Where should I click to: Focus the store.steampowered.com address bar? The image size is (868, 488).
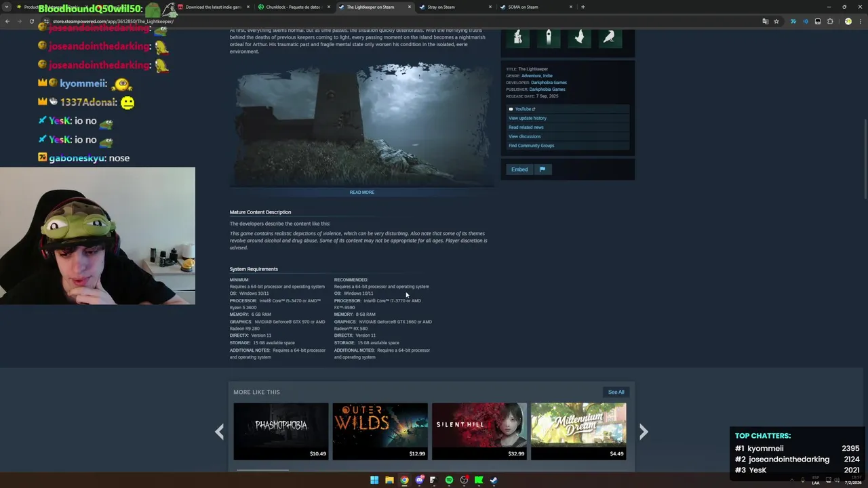click(400, 21)
